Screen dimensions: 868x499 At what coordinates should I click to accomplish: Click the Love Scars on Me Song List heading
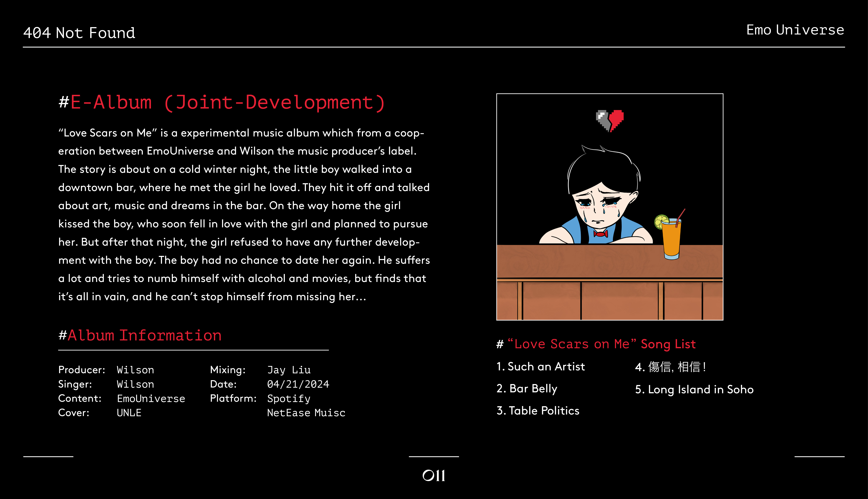pyautogui.click(x=596, y=344)
